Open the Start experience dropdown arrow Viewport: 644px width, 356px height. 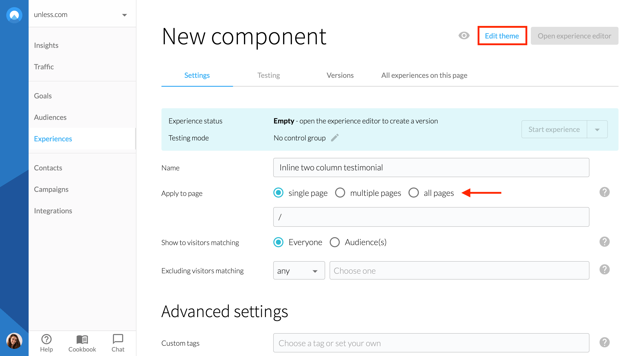(597, 129)
